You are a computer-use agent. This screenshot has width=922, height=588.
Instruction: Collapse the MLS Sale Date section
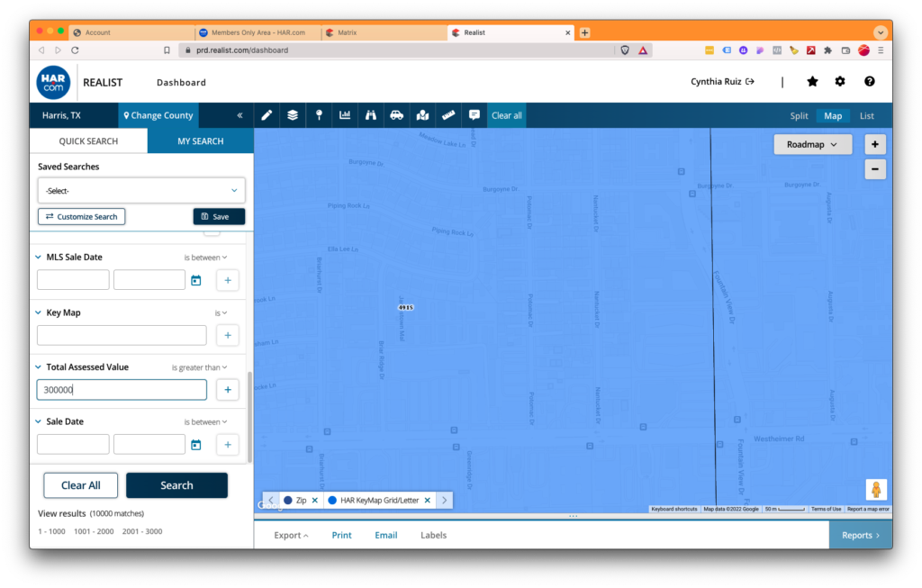pyautogui.click(x=38, y=257)
